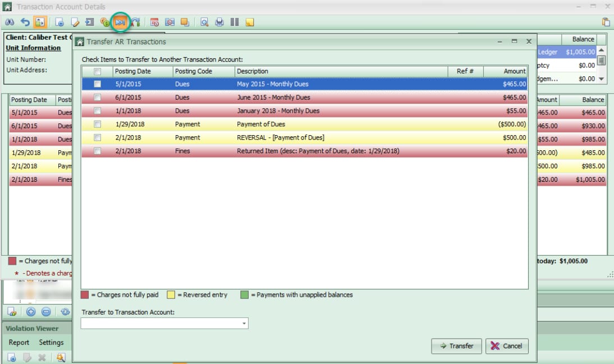Click the blue undo arrow icon
Viewport: 614px width, 364px height.
[x=25, y=22]
